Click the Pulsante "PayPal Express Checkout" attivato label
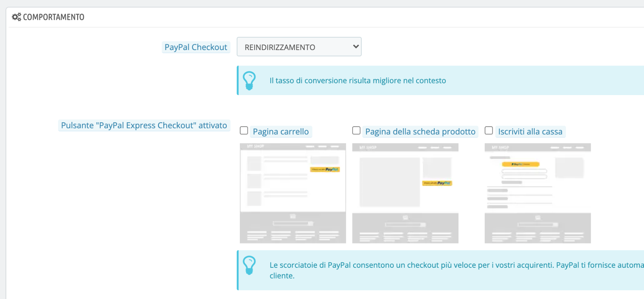The width and height of the screenshot is (644, 299). (144, 125)
